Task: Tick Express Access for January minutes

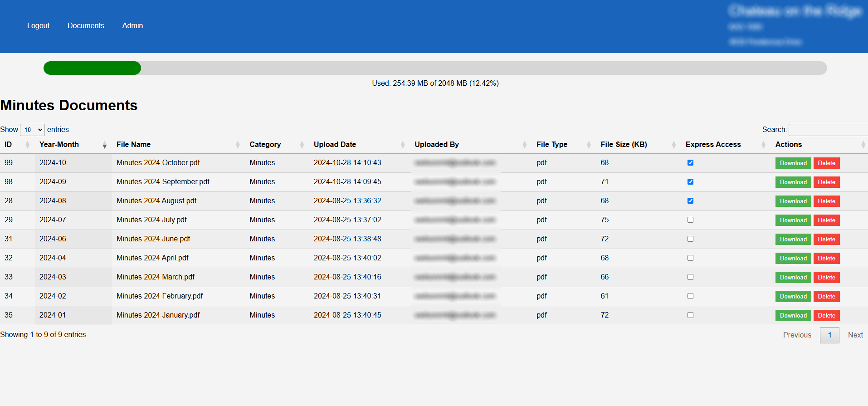Action: click(690, 315)
